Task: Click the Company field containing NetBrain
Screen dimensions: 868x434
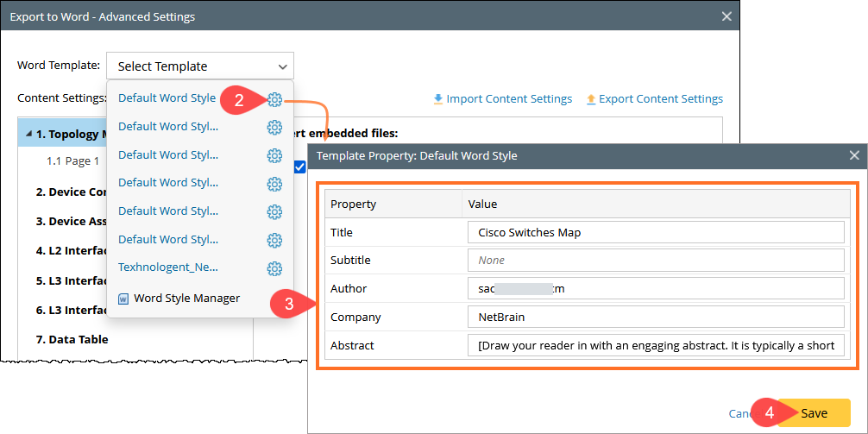Action: coord(655,317)
